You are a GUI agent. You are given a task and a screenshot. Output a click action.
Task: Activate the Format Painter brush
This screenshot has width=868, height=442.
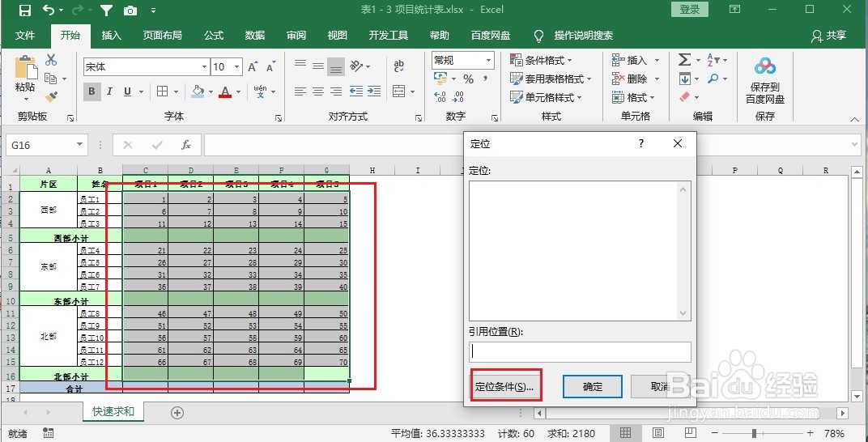[51, 97]
